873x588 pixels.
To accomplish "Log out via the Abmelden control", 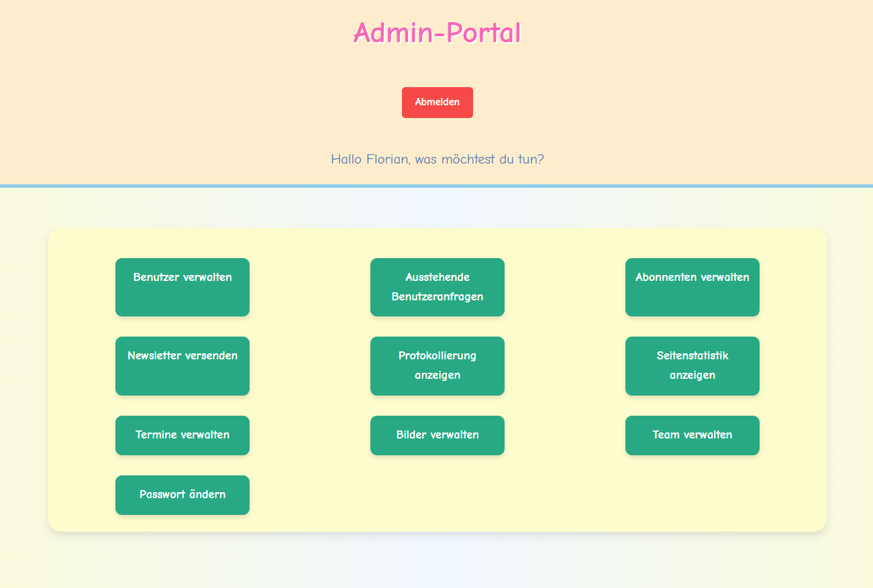I will coord(437,103).
